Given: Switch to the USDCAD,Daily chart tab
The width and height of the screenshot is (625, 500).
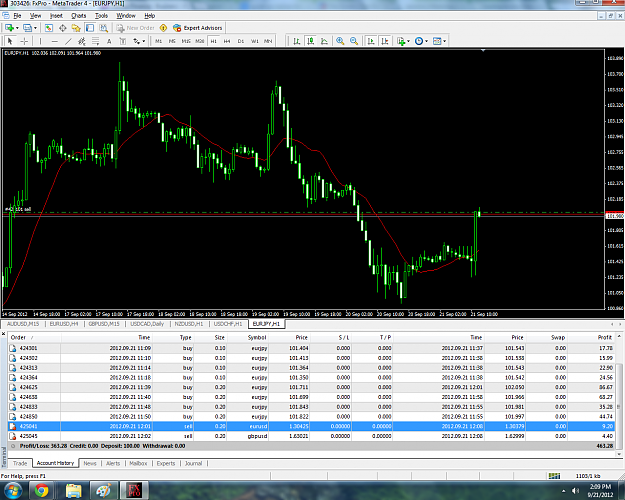Looking at the screenshot, I should coord(147,324).
